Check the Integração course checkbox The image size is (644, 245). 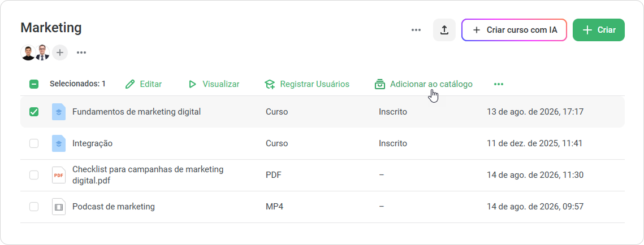[x=34, y=143]
